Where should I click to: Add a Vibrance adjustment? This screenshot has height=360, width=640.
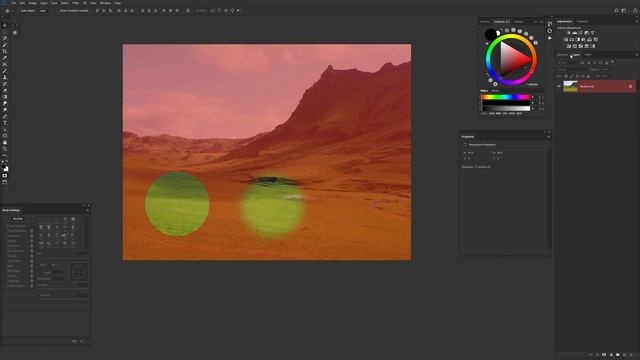click(593, 33)
